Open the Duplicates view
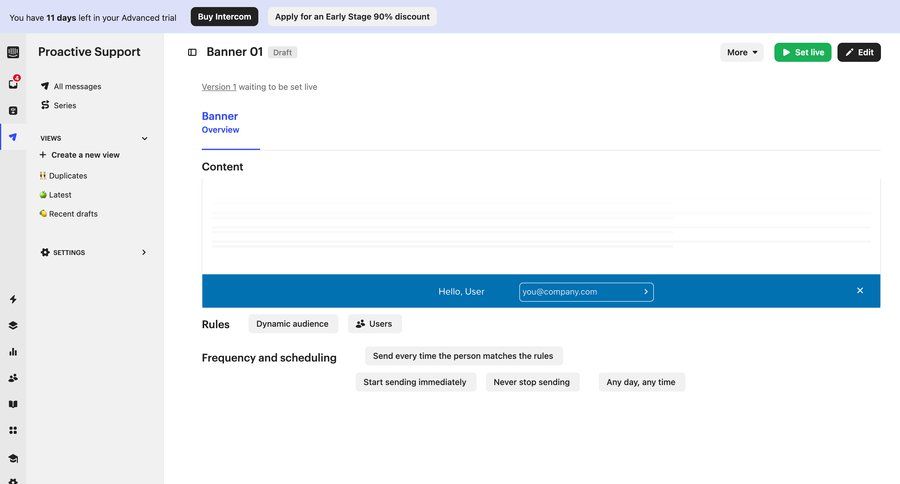This screenshot has height=484, width=900. pyautogui.click(x=68, y=176)
